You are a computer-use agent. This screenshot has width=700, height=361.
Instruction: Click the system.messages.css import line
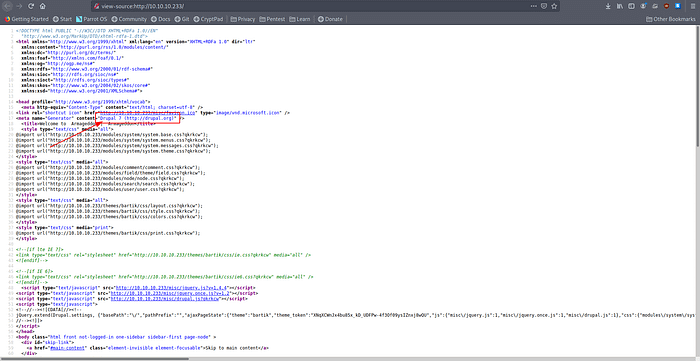[x=117, y=145]
